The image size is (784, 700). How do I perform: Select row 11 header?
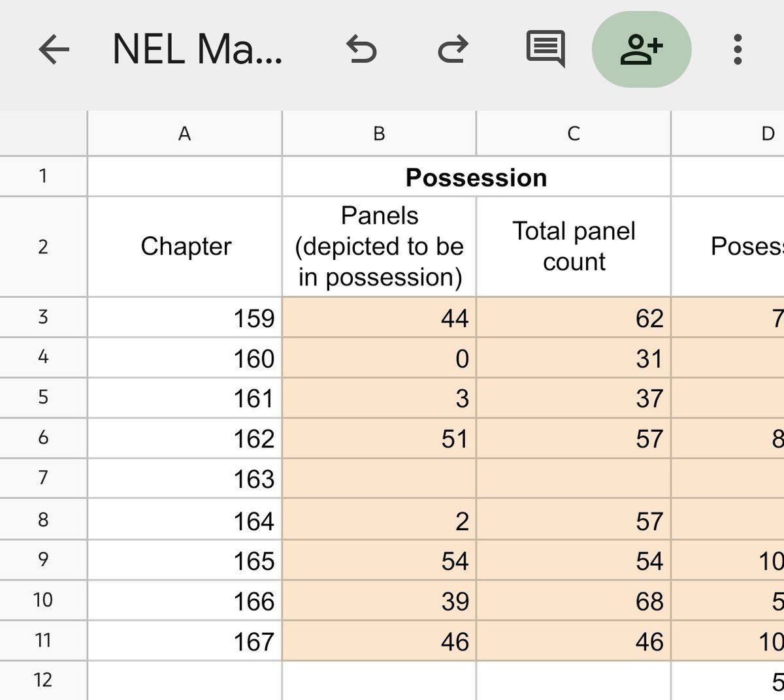(x=43, y=641)
